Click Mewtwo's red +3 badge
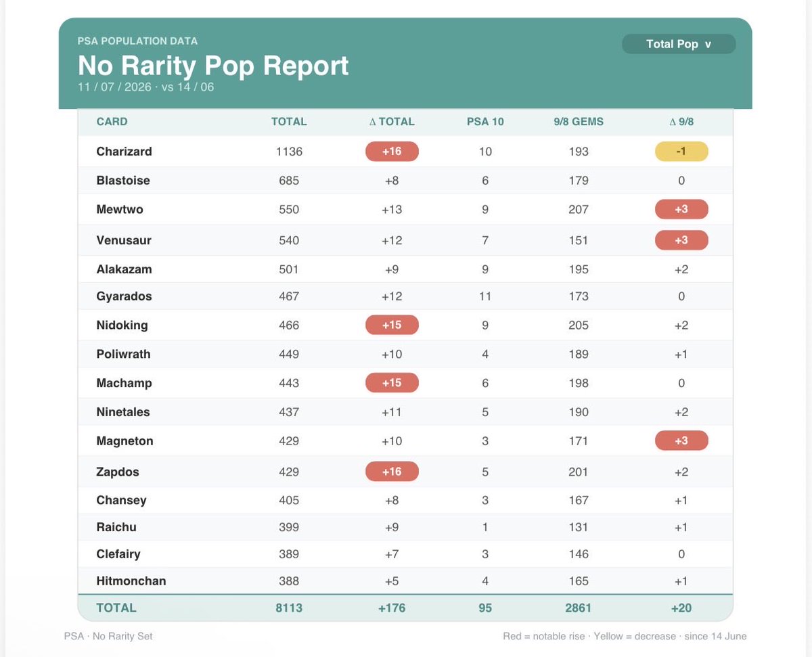This screenshot has height=657, width=812. [x=681, y=210]
